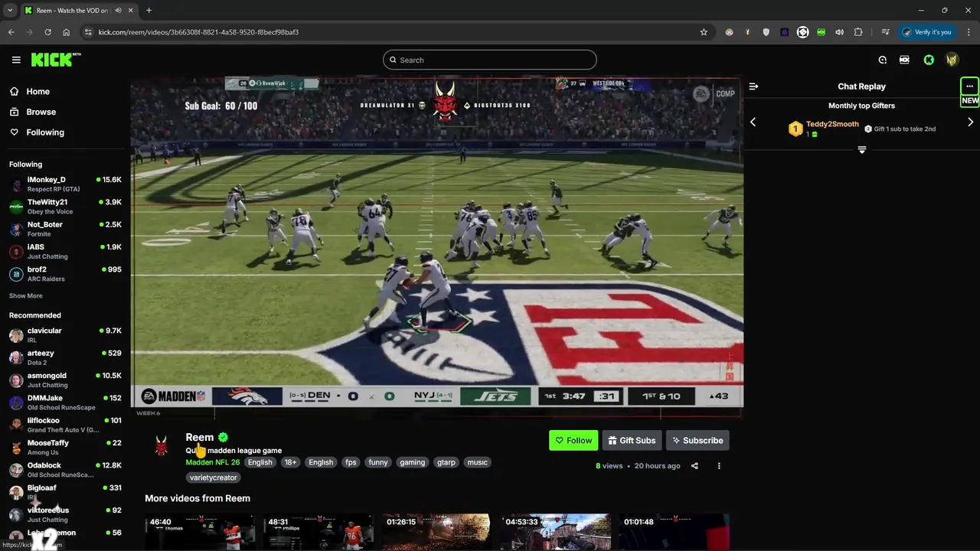Image resolution: width=980 pixels, height=551 pixels.
Task: Click Reem channel avatar
Action: [x=161, y=445]
